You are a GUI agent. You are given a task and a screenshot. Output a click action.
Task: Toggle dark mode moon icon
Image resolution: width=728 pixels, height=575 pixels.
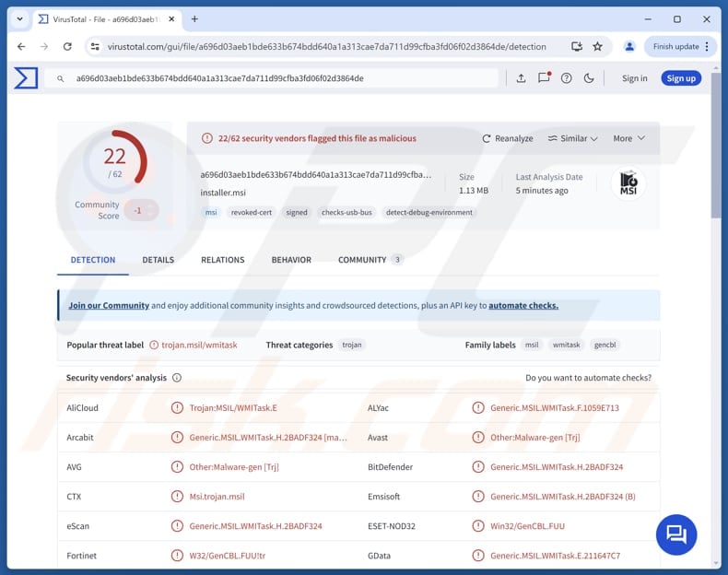(590, 78)
